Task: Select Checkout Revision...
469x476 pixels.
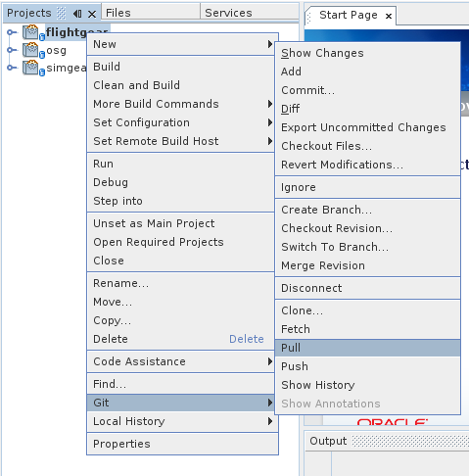Action: coord(368,228)
